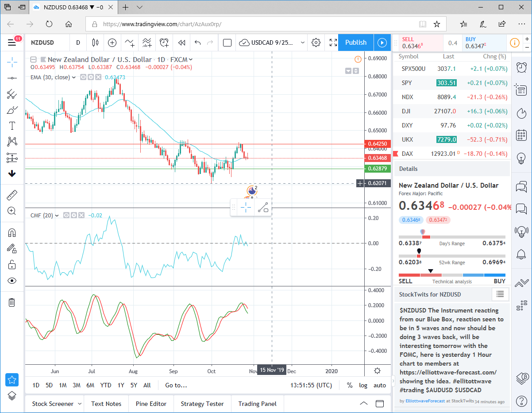Toggle log scale on the price axis

363,385
